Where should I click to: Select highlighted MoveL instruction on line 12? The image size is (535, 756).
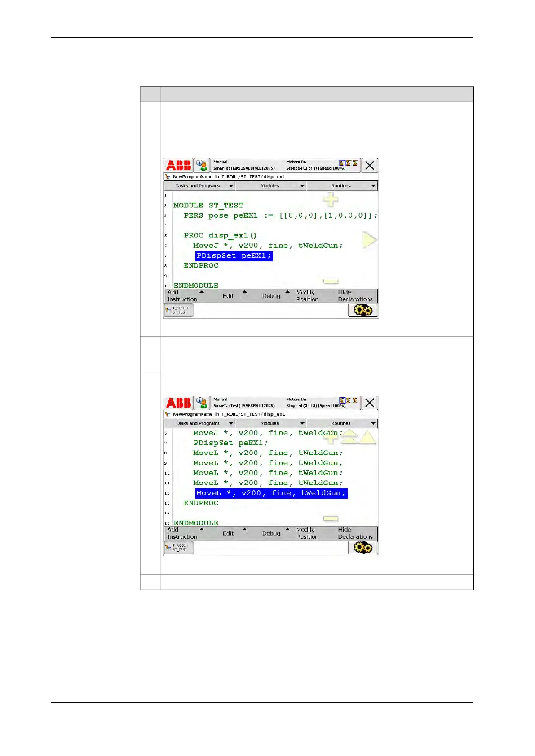click(271, 493)
